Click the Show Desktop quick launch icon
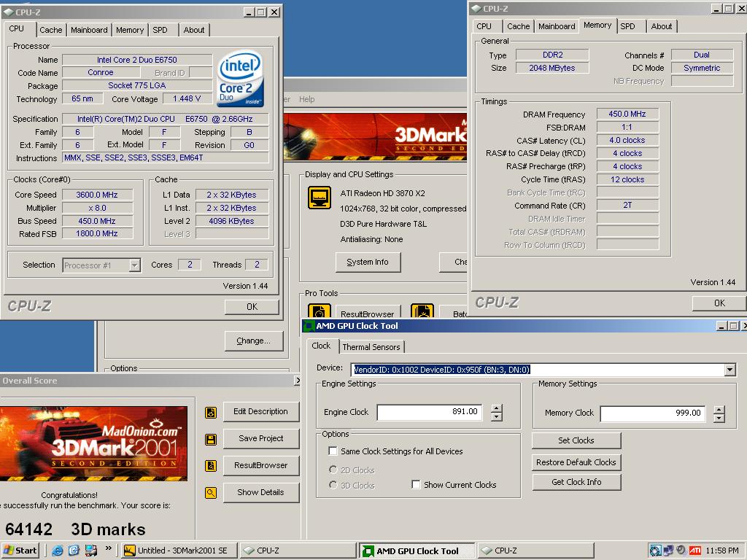Screen dimensions: 747x560 90,551
